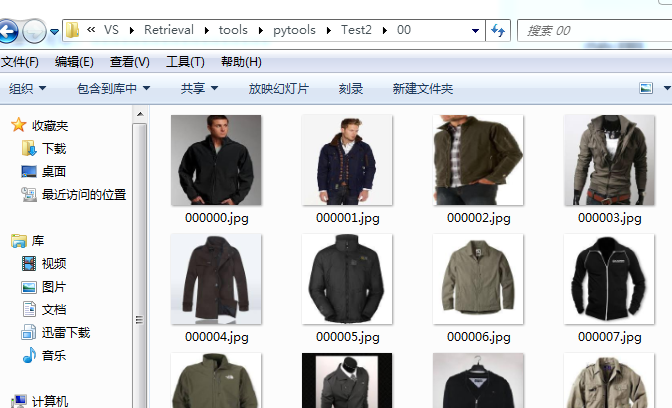Image resolution: width=672 pixels, height=408 pixels.
Task: Select thumbnail 000003.jpg hooded jacket
Action: [609, 160]
